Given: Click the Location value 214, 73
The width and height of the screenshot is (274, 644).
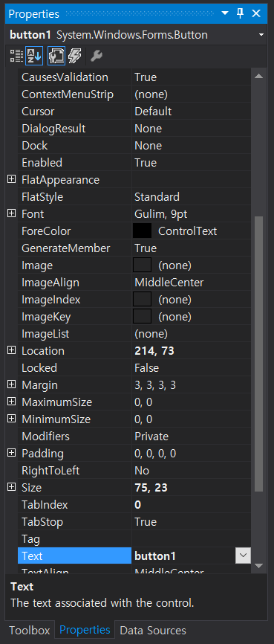Looking at the screenshot, I should tap(154, 351).
